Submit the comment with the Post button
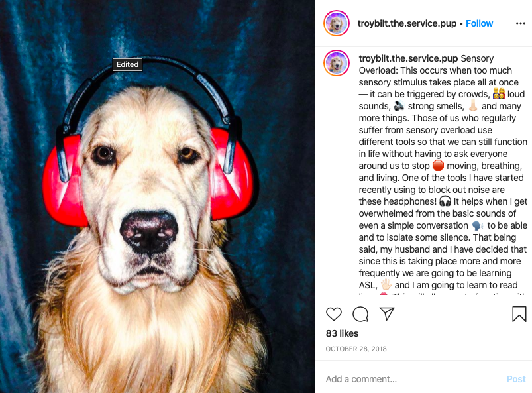 pos(516,379)
